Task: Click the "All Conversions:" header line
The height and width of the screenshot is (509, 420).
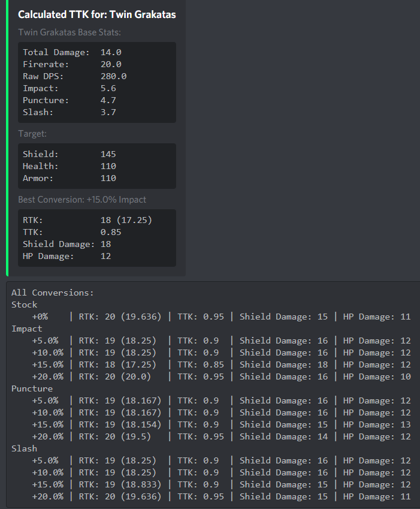Action: pos(53,293)
